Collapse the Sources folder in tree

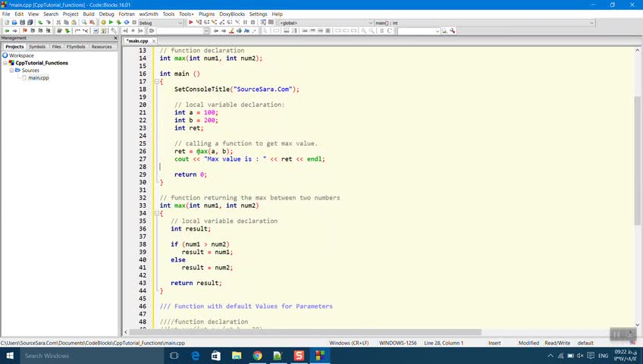[x=12, y=71]
